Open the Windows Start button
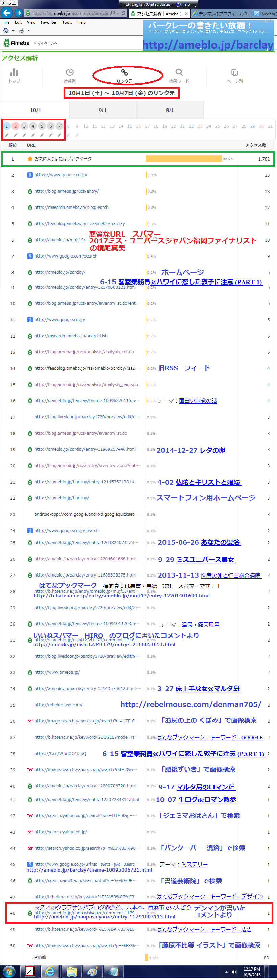The height and width of the screenshot is (980, 277). [8, 972]
